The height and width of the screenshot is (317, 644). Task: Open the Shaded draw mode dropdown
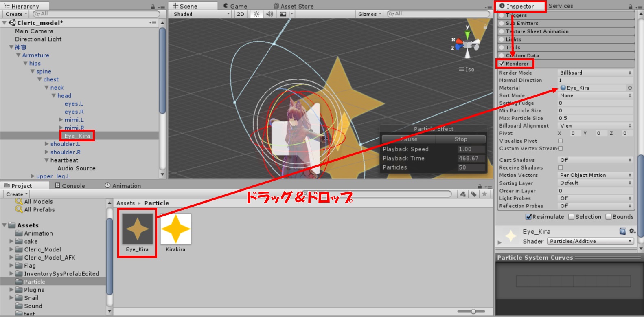[x=201, y=14]
